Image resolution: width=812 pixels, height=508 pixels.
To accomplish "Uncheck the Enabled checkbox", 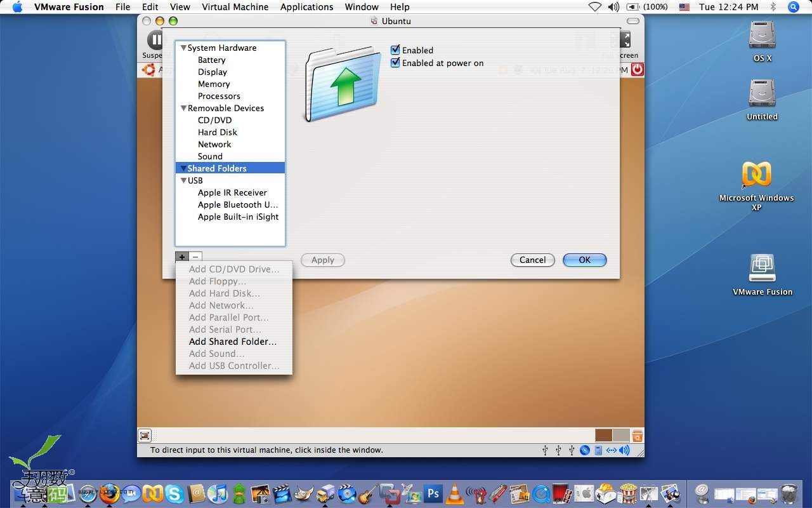I will click(395, 50).
